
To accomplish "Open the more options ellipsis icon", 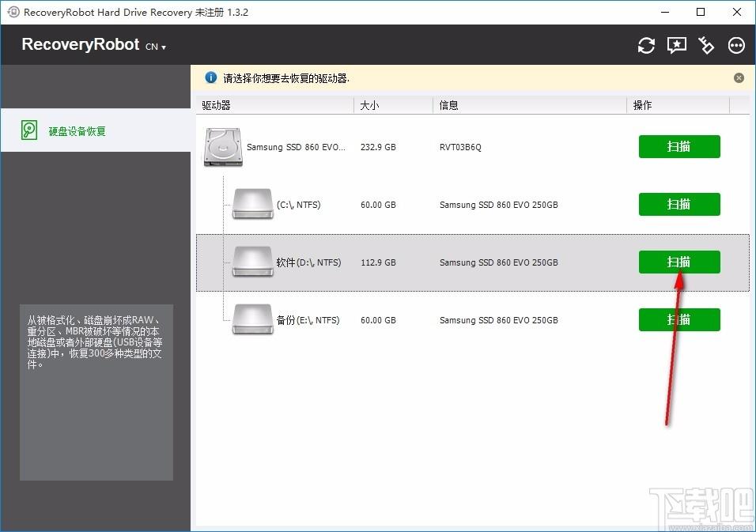I will 736,45.
